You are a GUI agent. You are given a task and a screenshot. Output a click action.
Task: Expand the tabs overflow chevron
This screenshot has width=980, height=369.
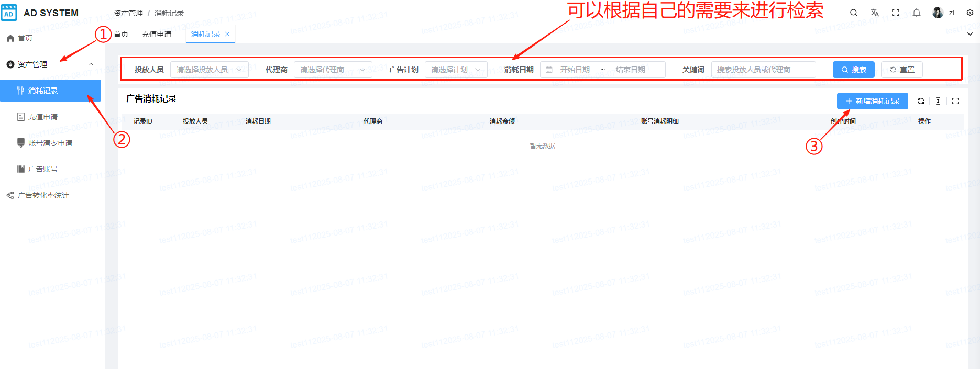(970, 34)
